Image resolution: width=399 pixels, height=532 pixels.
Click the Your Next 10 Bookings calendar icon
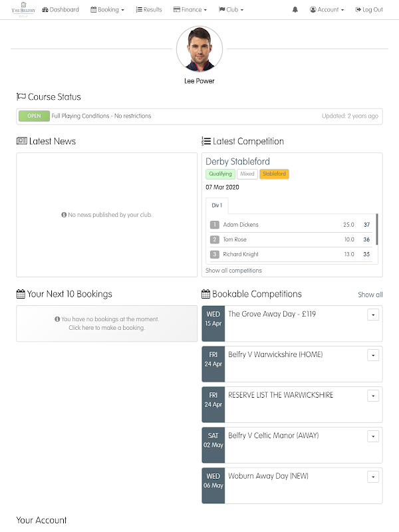(21, 294)
